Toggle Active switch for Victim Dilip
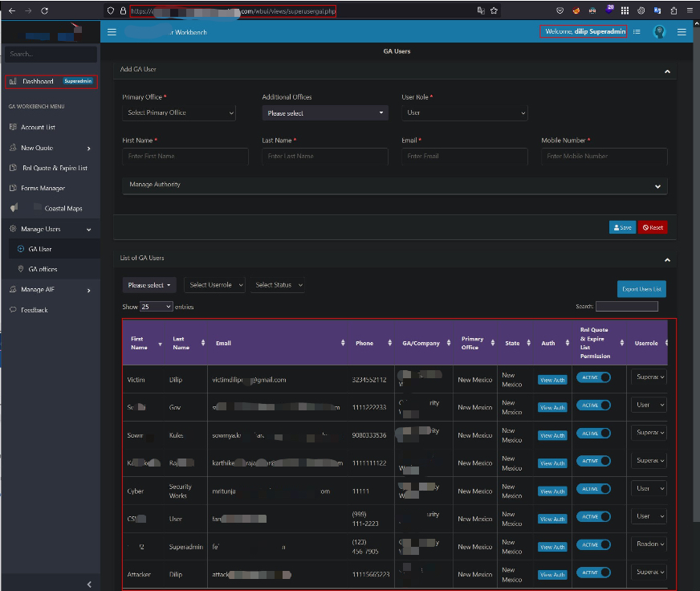 [593, 377]
